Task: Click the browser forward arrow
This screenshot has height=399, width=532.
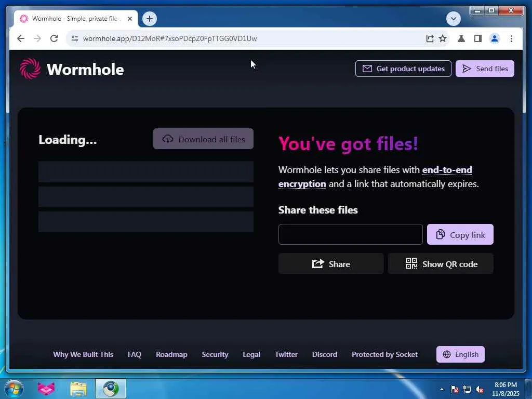Action: click(x=37, y=38)
